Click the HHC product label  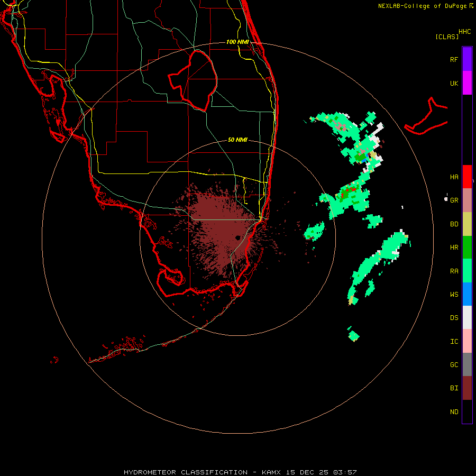tap(464, 32)
